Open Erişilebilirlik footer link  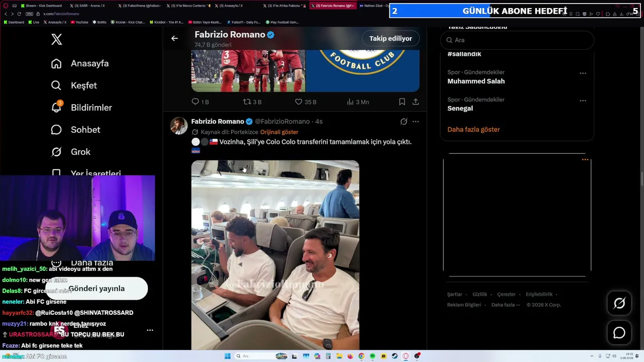pos(539,294)
